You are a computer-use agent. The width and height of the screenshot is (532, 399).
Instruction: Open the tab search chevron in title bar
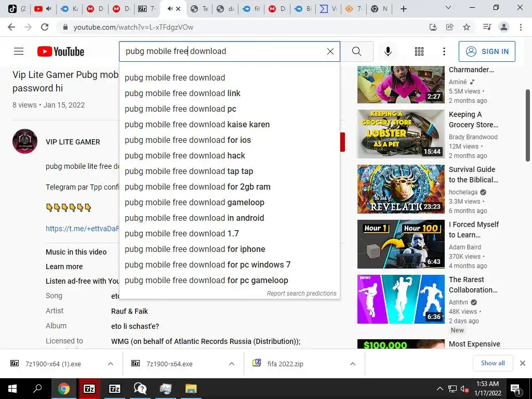pos(448,7)
